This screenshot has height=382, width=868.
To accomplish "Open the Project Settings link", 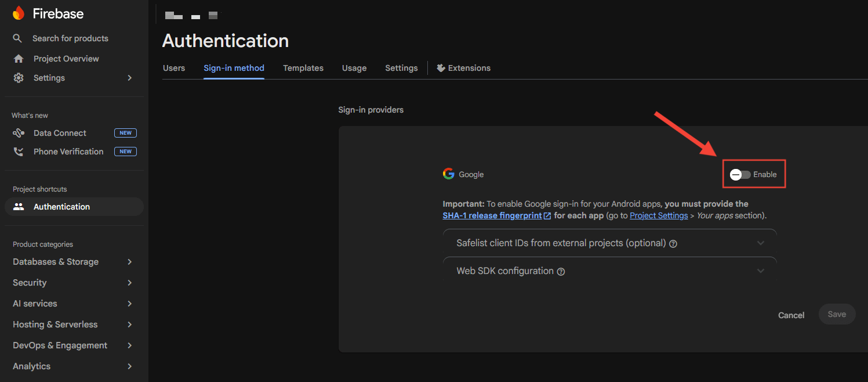I will pos(659,215).
